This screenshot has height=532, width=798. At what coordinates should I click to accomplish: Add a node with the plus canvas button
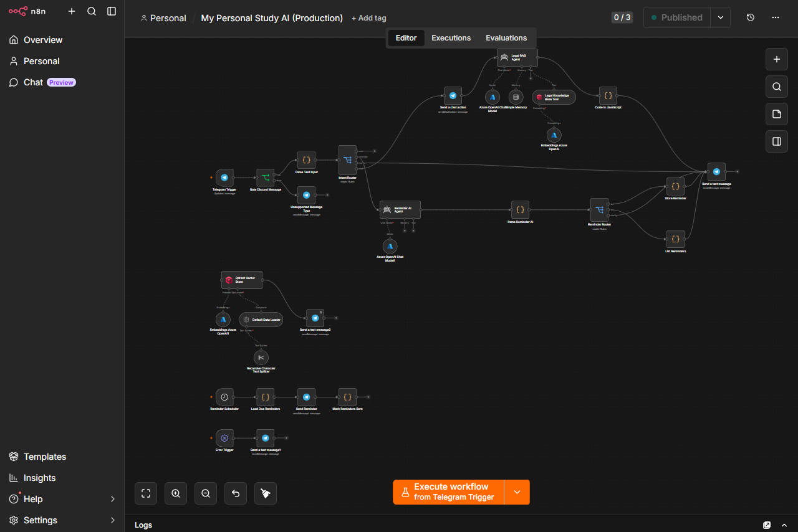[777, 59]
